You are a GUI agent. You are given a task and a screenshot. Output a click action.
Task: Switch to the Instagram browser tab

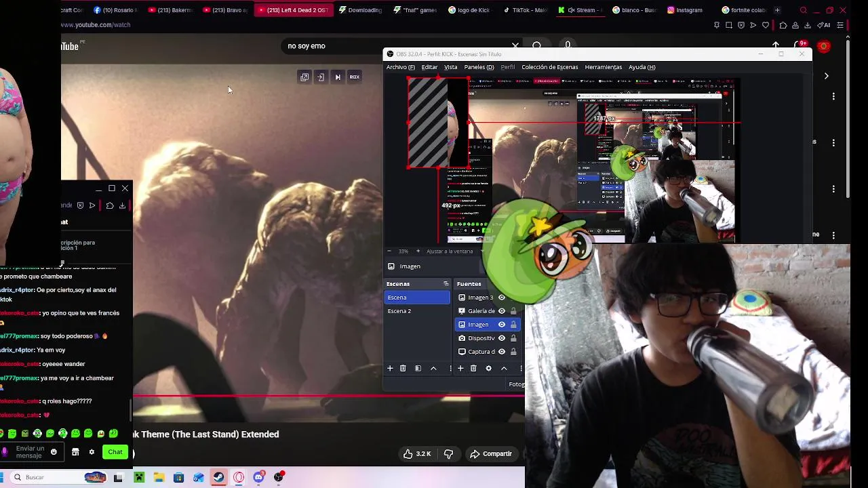coord(685,10)
